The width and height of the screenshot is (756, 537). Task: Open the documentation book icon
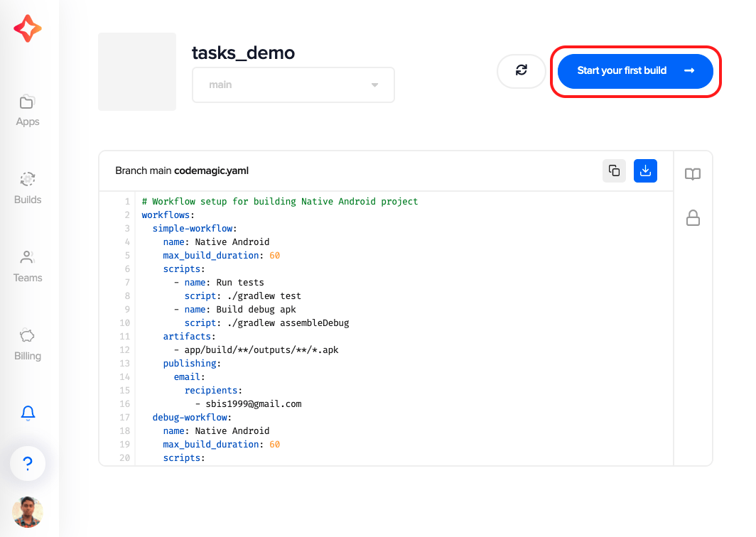[692, 174]
